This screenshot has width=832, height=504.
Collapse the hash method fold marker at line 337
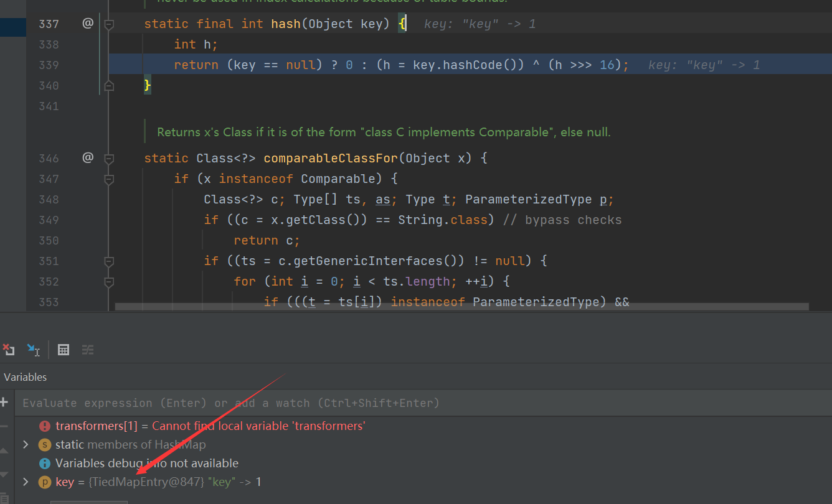[109, 24]
